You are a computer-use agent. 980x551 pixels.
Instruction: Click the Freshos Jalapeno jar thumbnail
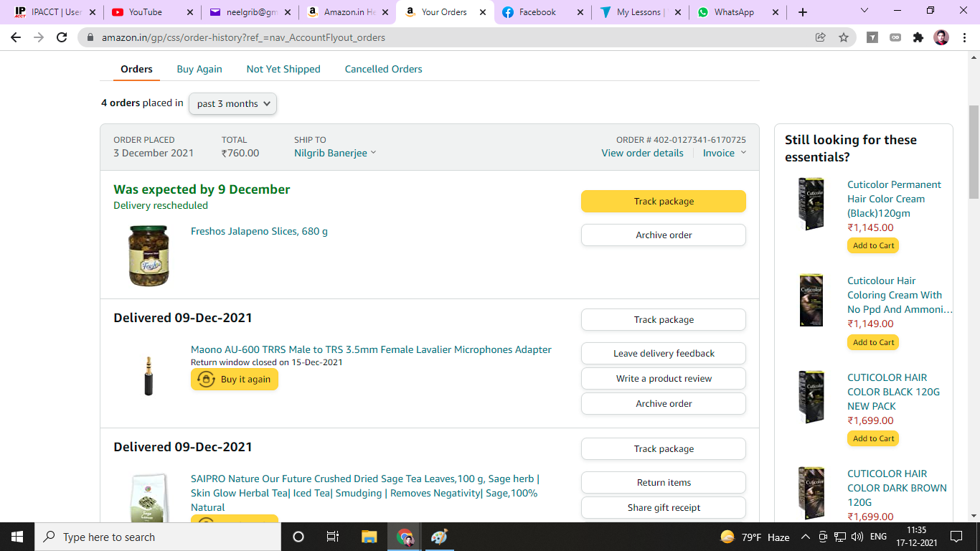(149, 255)
